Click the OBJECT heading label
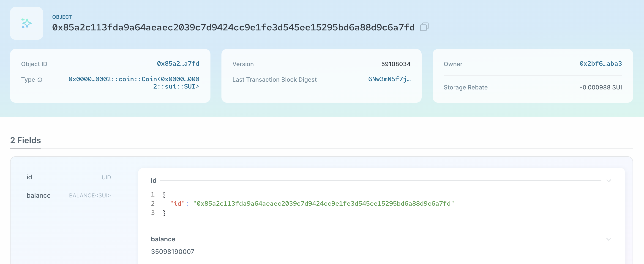The width and height of the screenshot is (644, 264). [x=62, y=17]
